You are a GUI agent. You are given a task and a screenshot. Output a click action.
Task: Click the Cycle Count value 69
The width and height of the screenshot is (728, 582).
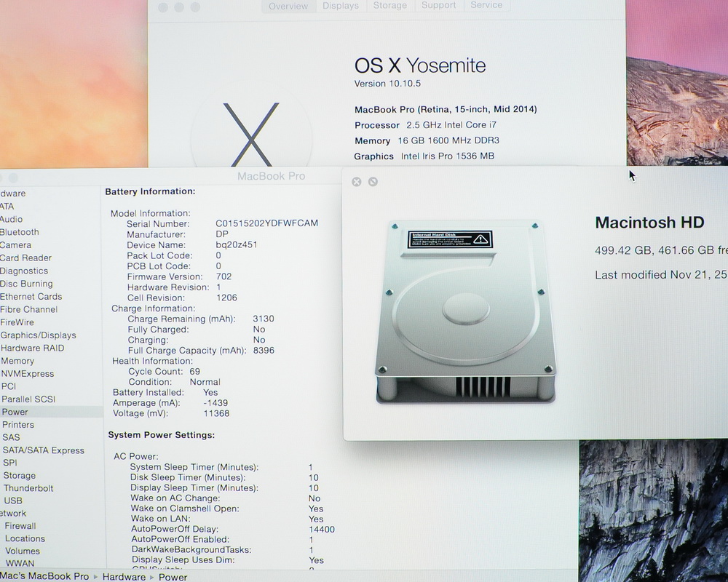coord(194,371)
